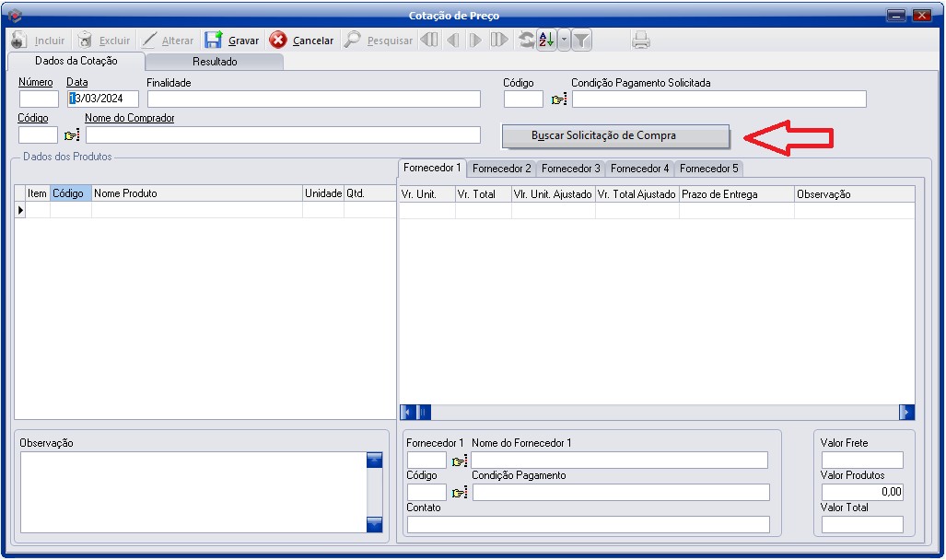The image size is (946, 560).
Task: Open the Fornecedor 5 tab
Action: point(708,169)
